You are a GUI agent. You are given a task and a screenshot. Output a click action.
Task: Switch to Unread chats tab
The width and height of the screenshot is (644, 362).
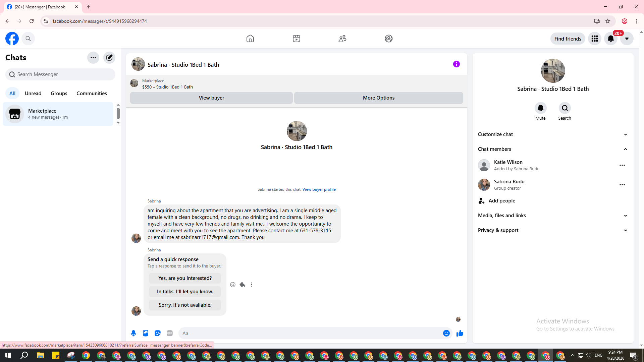[x=33, y=94]
